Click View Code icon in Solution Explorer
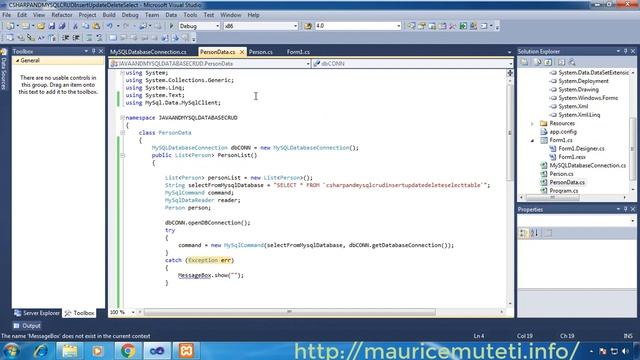 point(562,62)
